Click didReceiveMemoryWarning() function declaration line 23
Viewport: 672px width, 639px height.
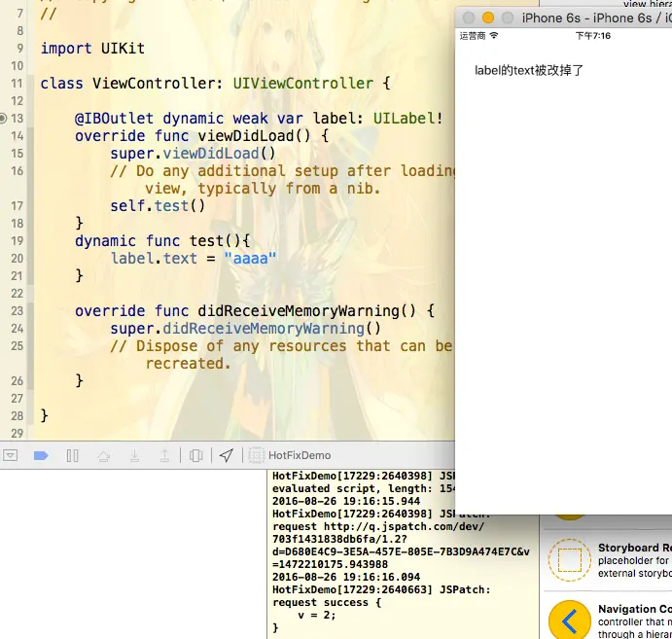255,310
